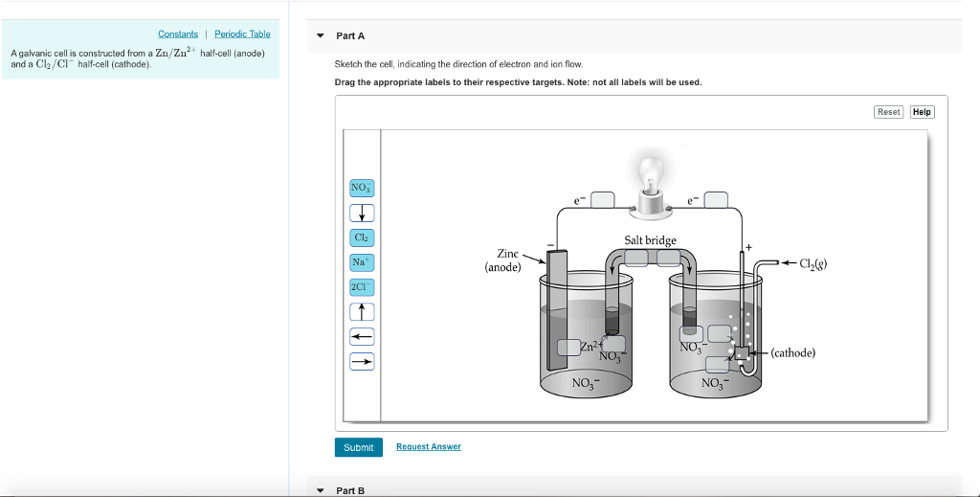Click the Request Answer link
Image resolution: width=980 pixels, height=497 pixels.
tap(428, 447)
